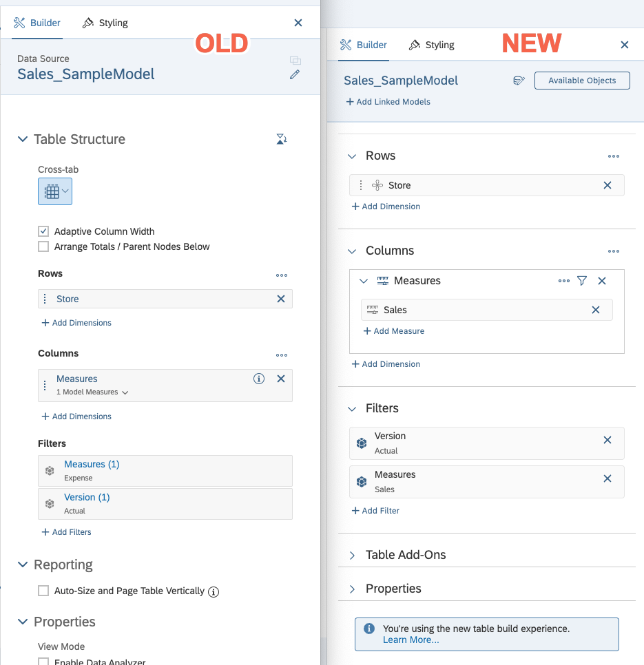Enable Arrange Totals / Parent Nodes Below
Screen dimensions: 644x665
click(43, 246)
